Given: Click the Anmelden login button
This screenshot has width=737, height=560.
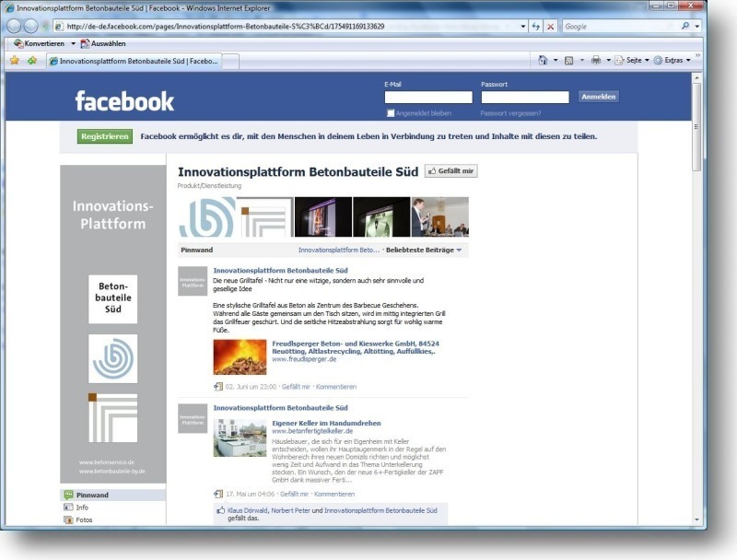Looking at the screenshot, I should (598, 97).
